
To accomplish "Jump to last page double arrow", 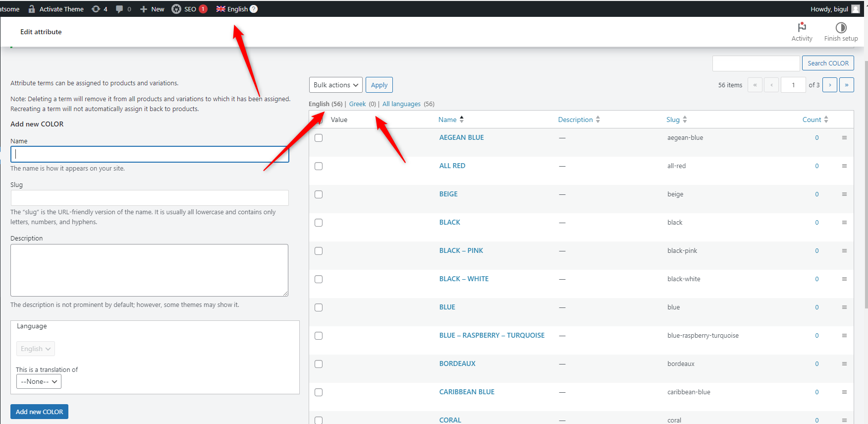I will 846,85.
